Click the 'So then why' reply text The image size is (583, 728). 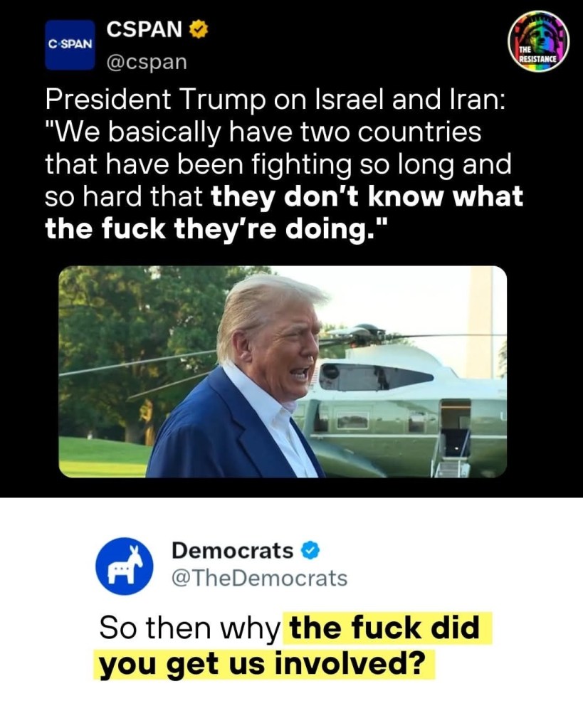(189, 628)
